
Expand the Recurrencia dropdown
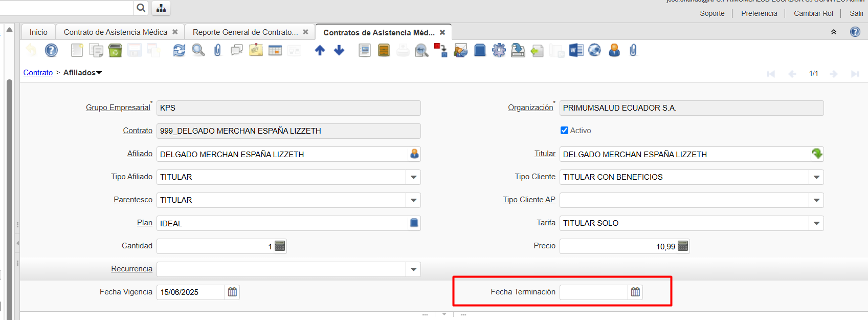point(413,269)
